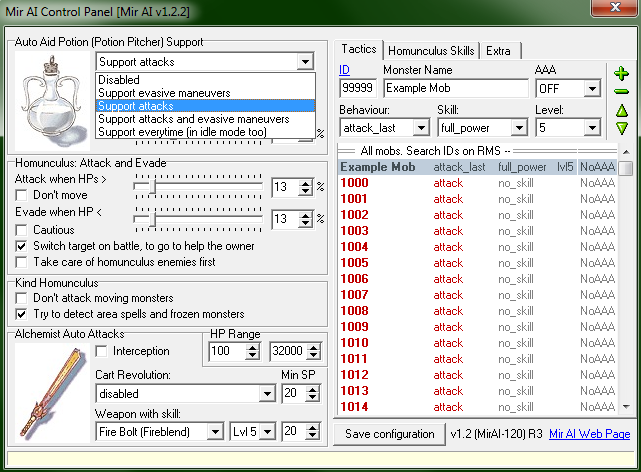Image resolution: width=641 pixels, height=472 pixels.
Task: Close the Mir AI Control Panel window
Action: click(615, 7)
